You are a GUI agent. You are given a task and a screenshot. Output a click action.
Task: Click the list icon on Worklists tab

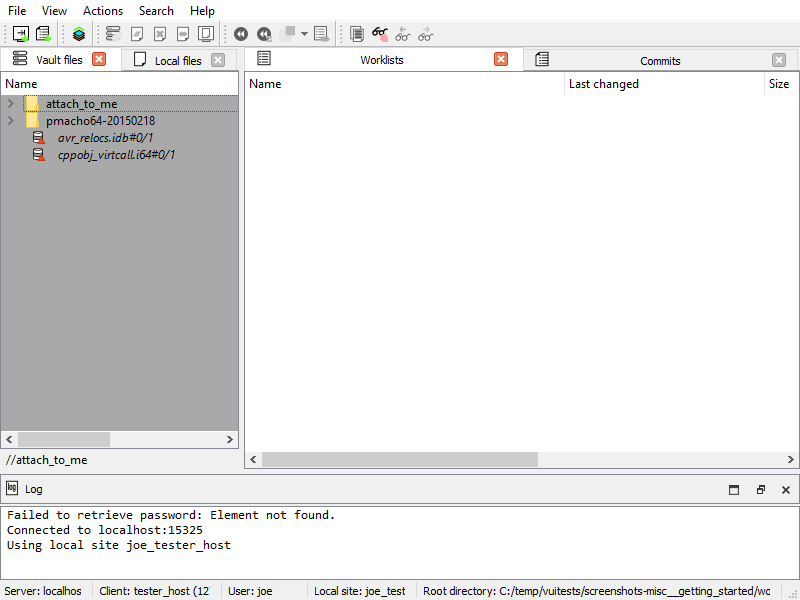tap(264, 59)
